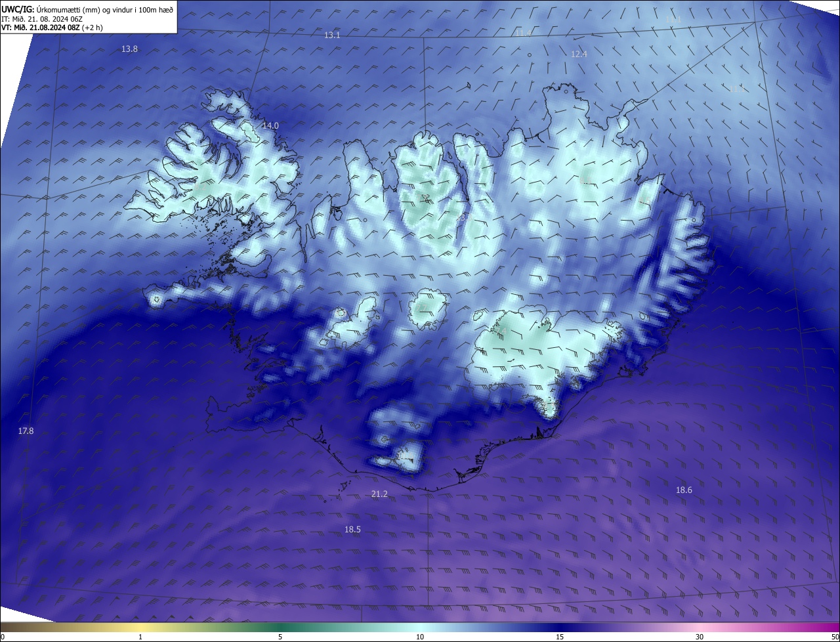Click the 13.8 value label

point(130,49)
